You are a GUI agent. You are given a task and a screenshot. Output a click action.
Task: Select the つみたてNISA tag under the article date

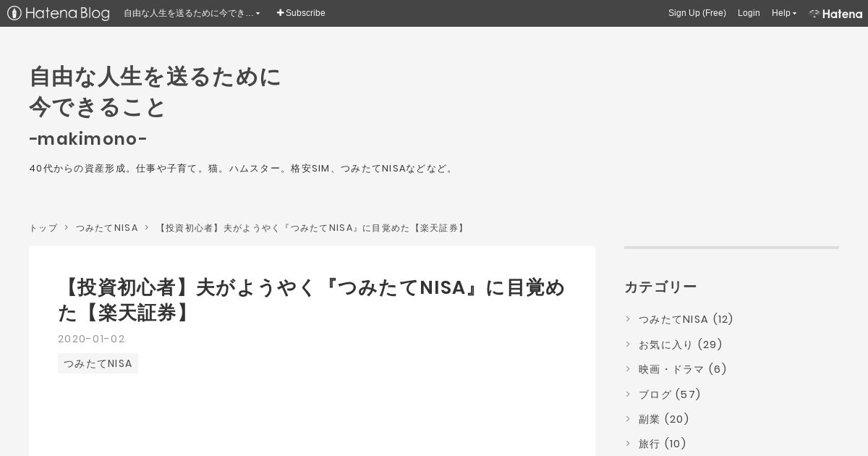click(98, 363)
